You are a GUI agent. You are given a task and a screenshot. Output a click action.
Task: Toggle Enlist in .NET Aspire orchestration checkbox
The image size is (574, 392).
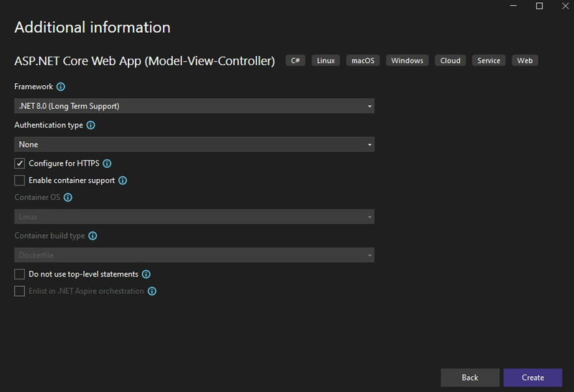(x=20, y=291)
